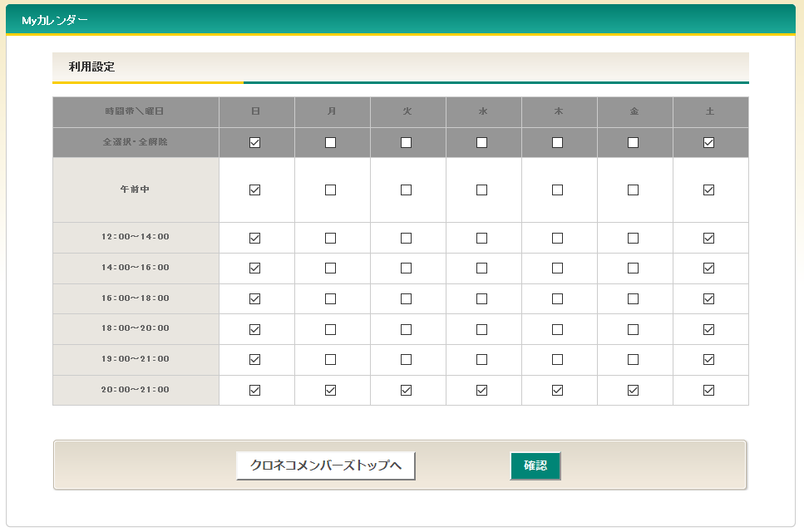Disable 午前中 for Sunday (日)
Image resolution: width=804 pixels, height=532 pixels.
[255, 190]
